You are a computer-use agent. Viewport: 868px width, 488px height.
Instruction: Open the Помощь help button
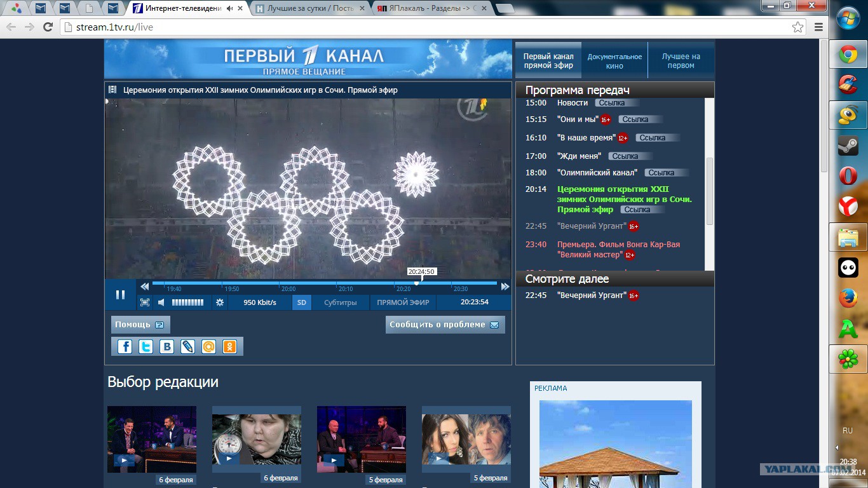[140, 325]
